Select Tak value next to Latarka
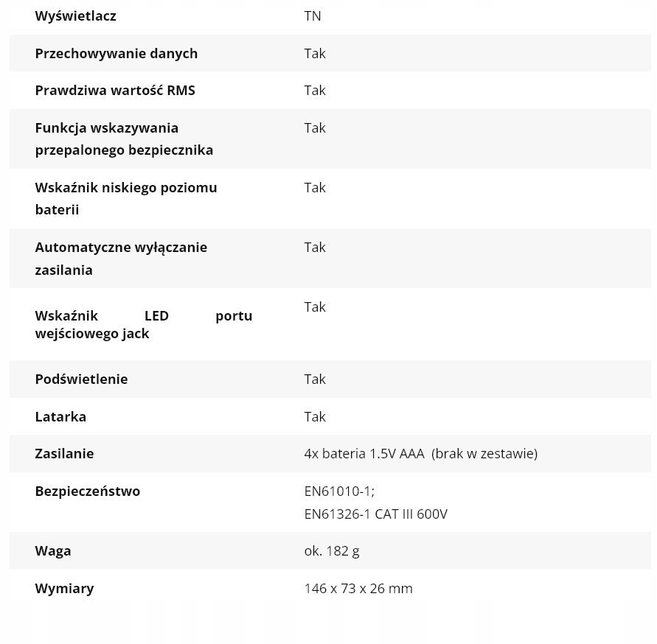657x644 pixels. [x=315, y=416]
